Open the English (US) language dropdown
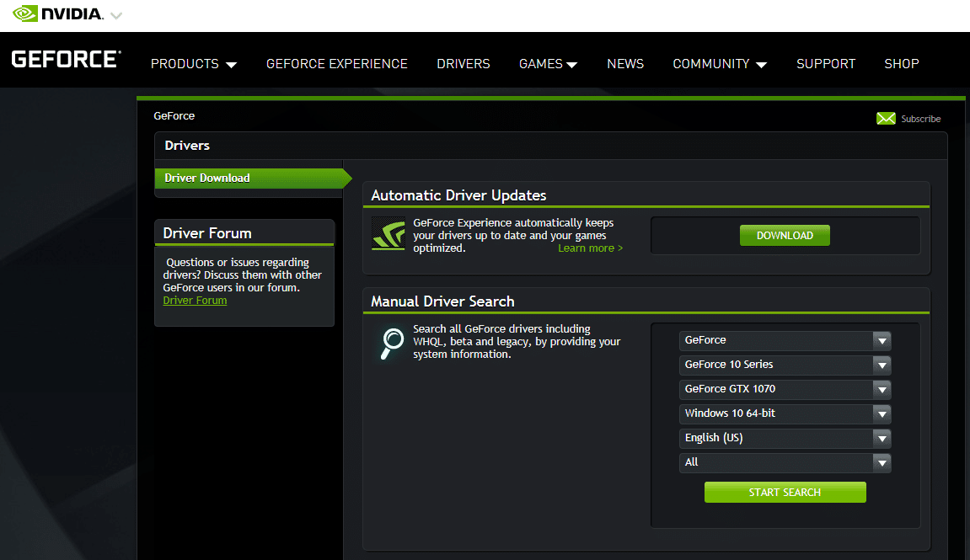This screenshot has width=970, height=560. click(x=785, y=438)
